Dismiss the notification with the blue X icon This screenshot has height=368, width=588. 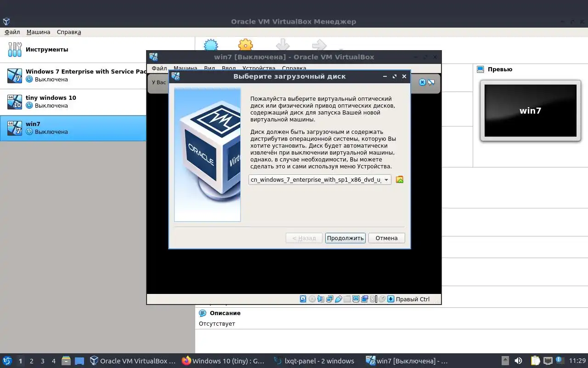(x=422, y=82)
